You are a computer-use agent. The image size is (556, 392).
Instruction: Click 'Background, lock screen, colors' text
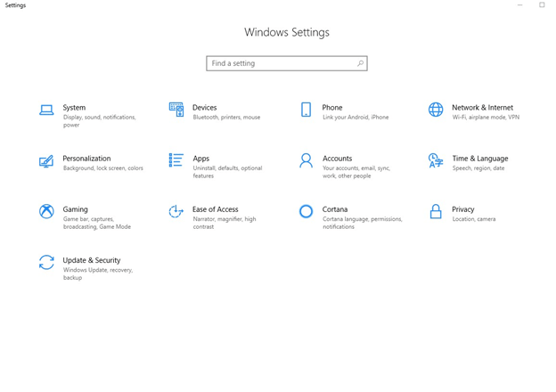click(x=103, y=168)
